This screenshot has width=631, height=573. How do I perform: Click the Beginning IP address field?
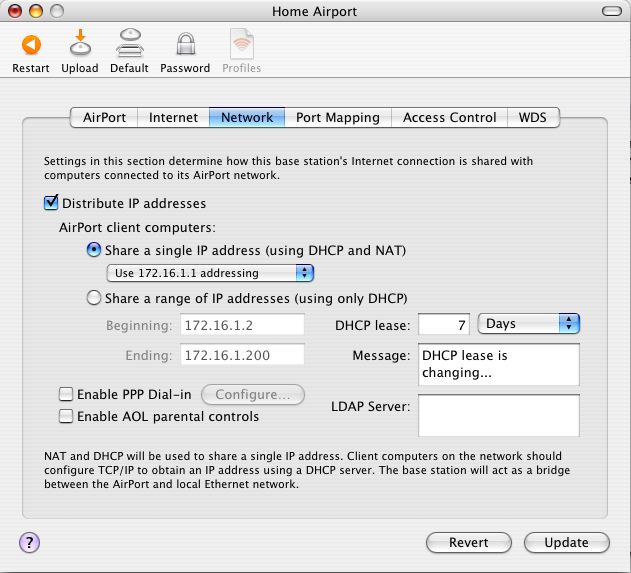(242, 325)
